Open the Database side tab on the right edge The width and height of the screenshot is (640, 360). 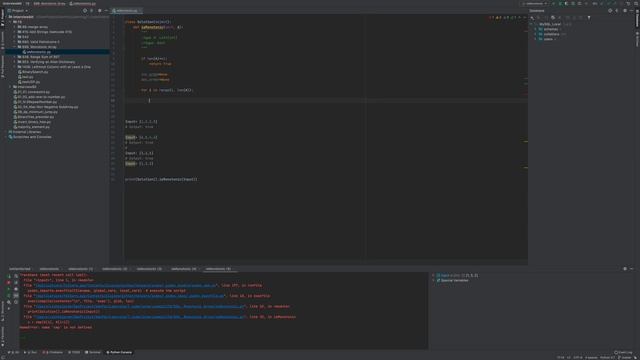(x=637, y=18)
